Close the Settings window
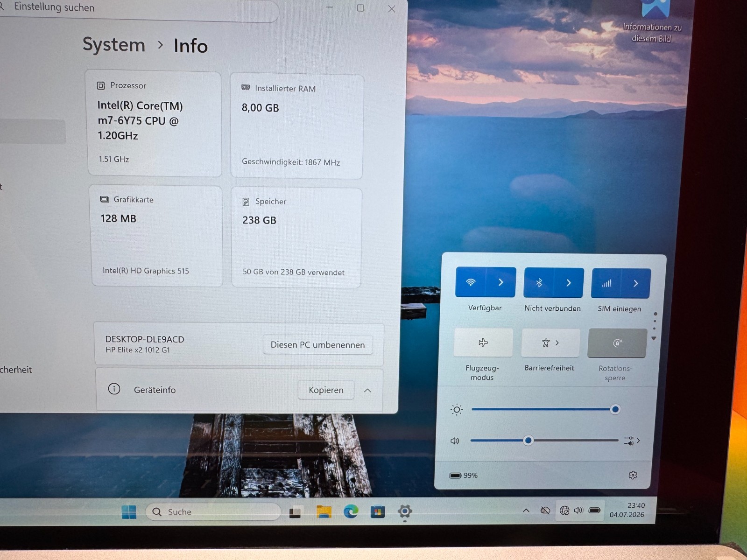The height and width of the screenshot is (560, 747). pos(392,9)
